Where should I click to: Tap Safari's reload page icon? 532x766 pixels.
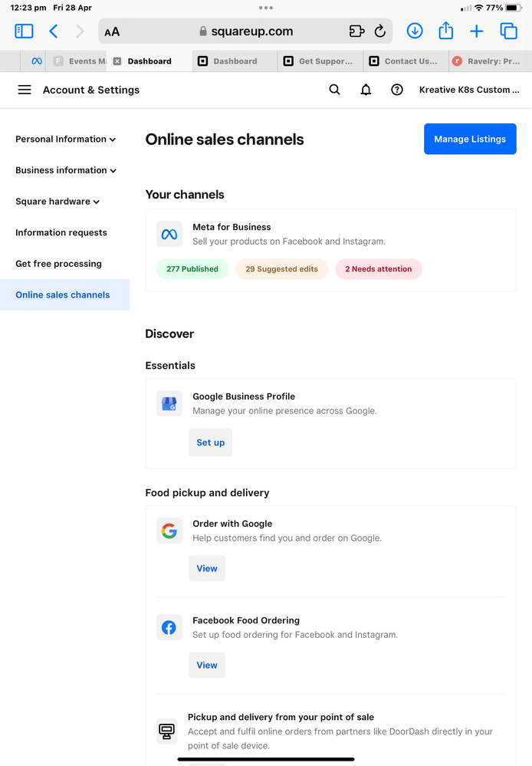[x=379, y=31]
